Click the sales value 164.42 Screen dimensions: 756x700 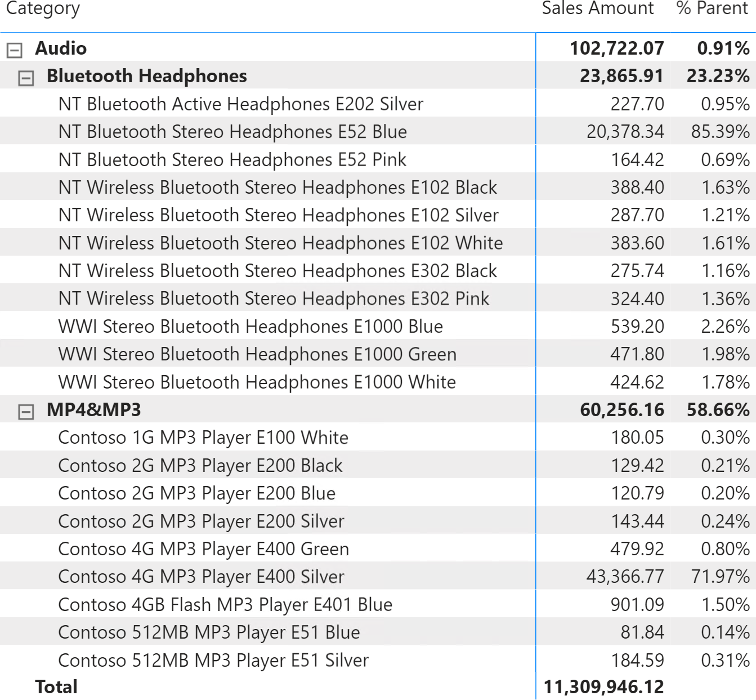(x=638, y=159)
